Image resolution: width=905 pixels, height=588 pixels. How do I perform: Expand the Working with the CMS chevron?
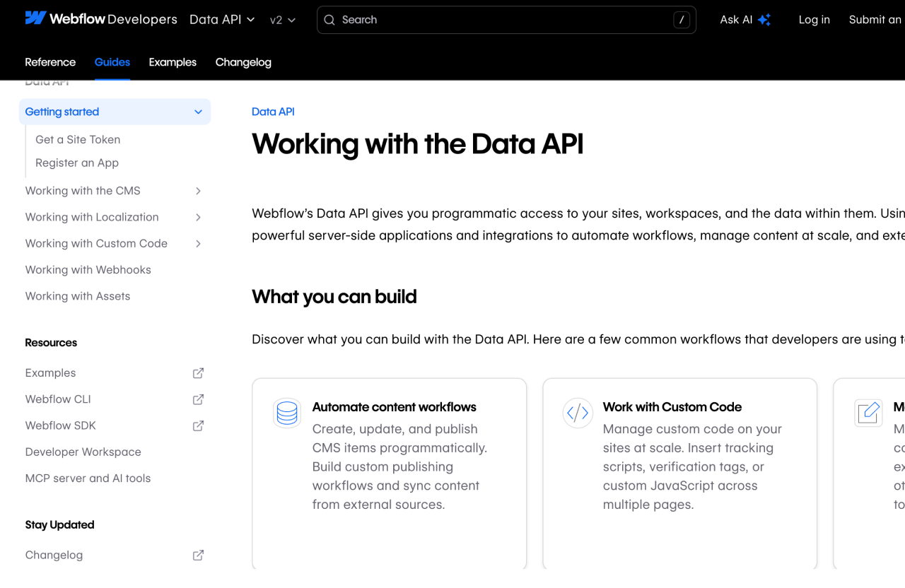click(x=199, y=191)
